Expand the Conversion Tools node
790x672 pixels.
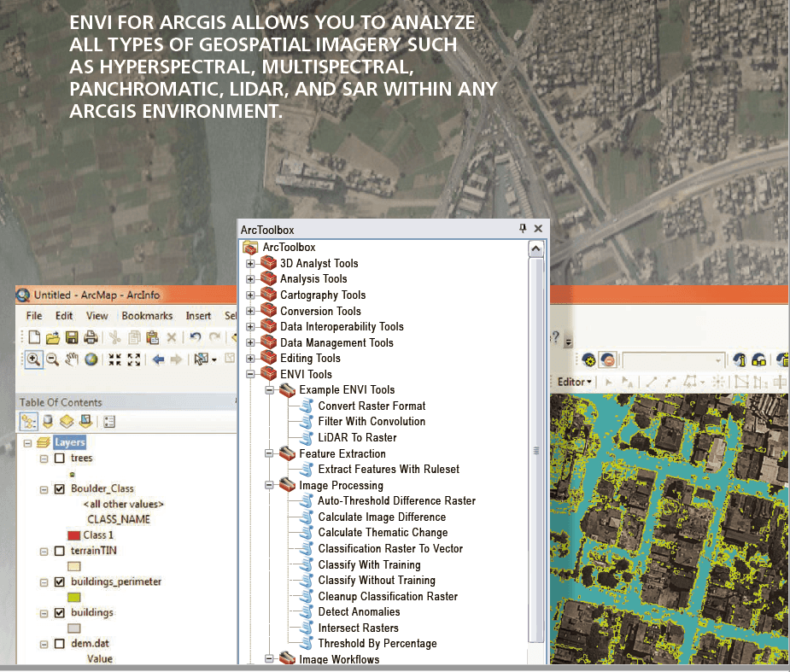point(250,311)
